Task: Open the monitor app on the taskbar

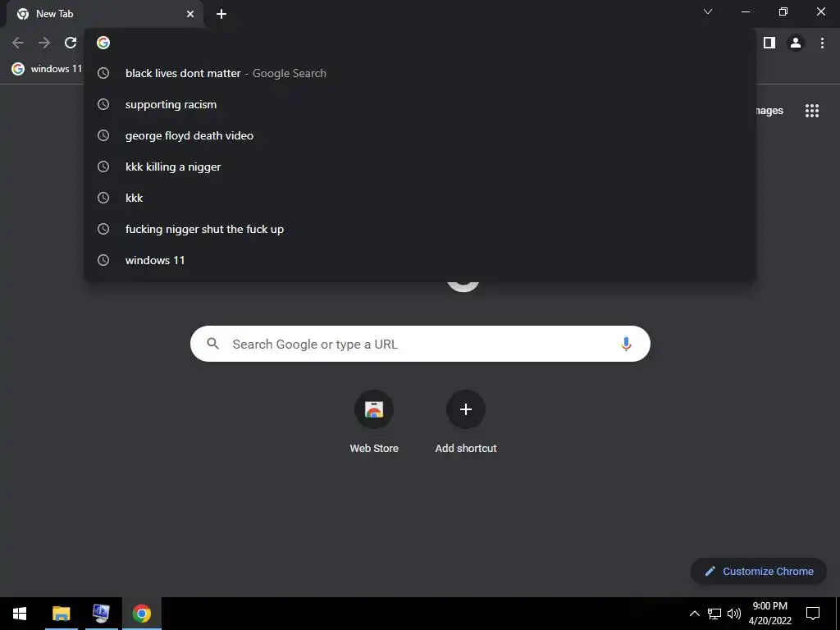Action: coord(101,614)
